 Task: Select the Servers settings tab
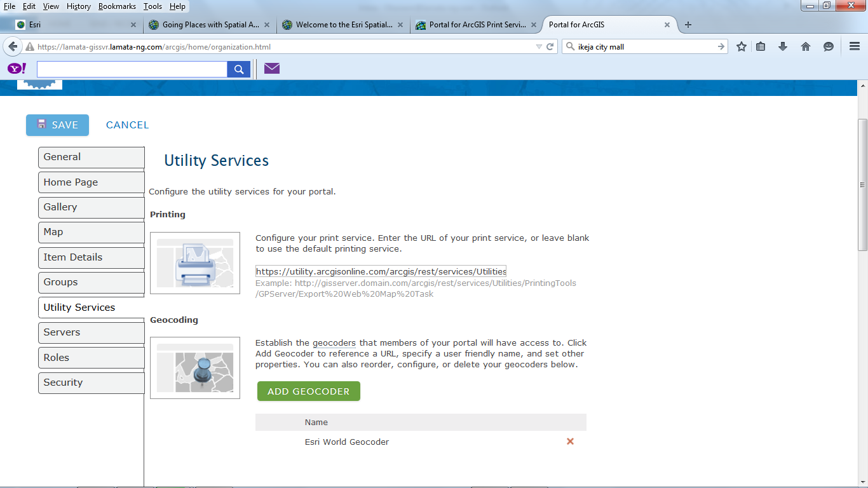92,333
